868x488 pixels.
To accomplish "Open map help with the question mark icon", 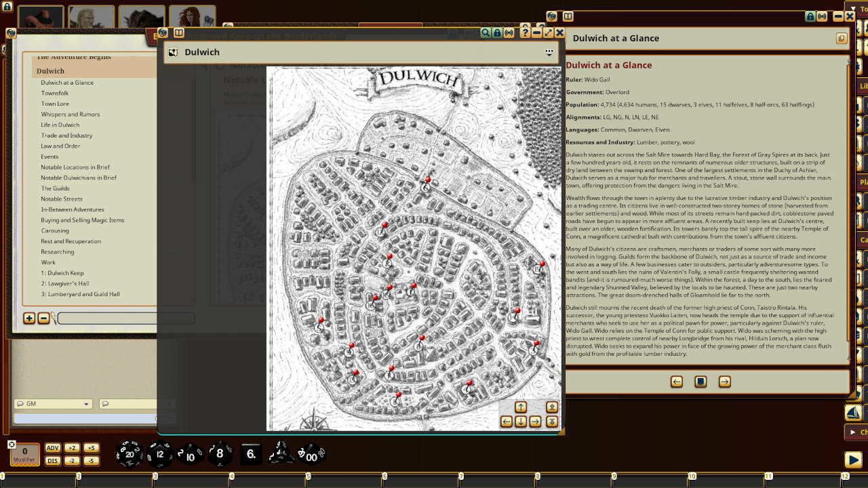I will (x=526, y=33).
